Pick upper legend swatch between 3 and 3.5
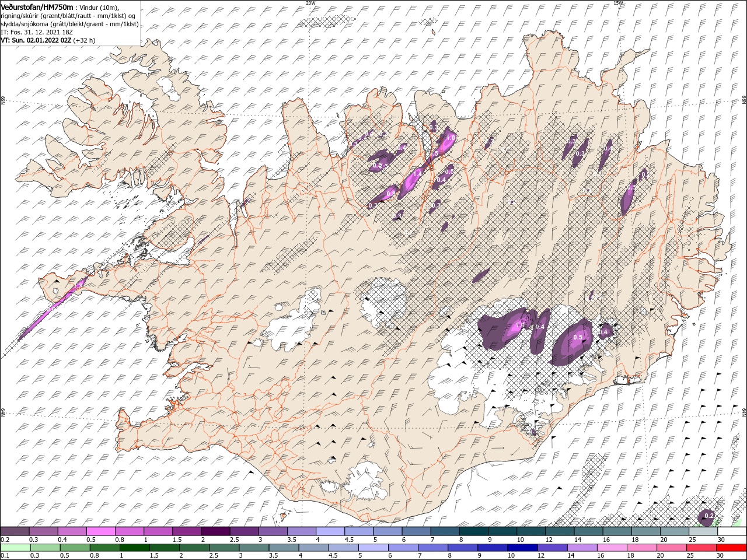Viewport: 747px width, 560px height. click(273, 531)
